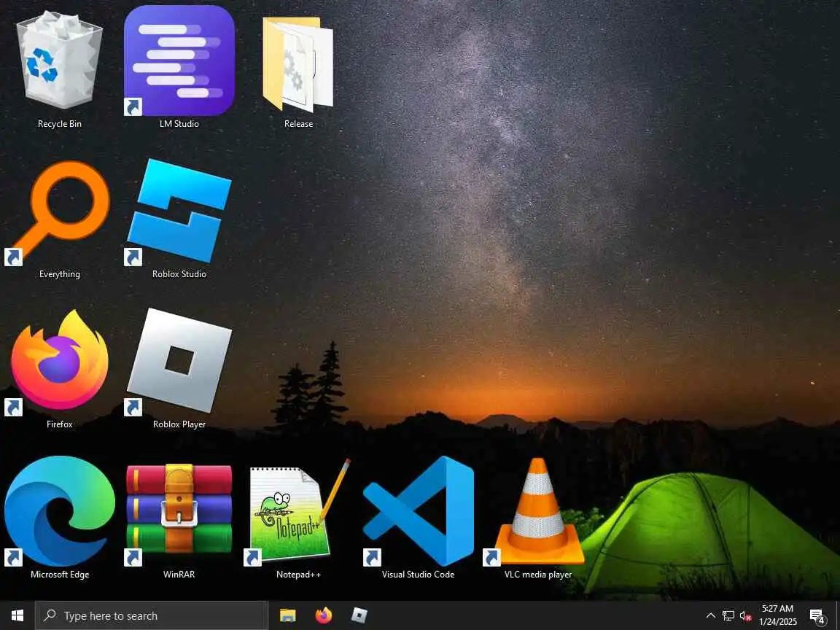
Task: Click the taskbar search magnifier icon
Action: pyautogui.click(x=50, y=615)
